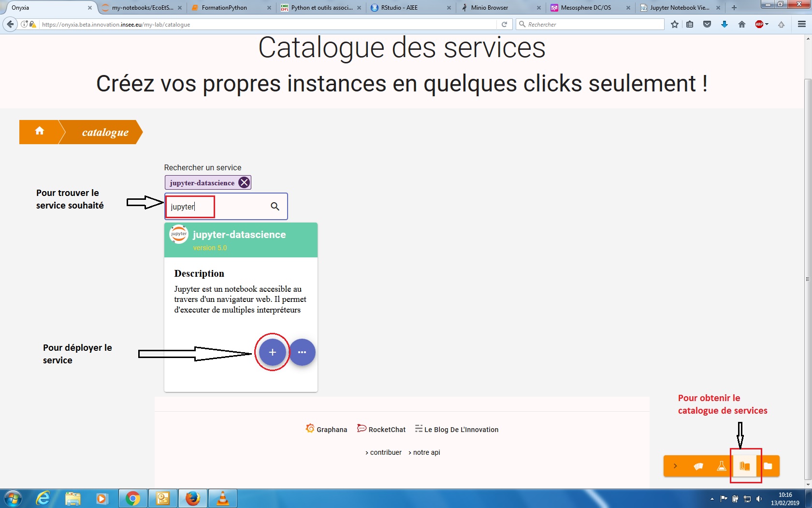Click the site identity padlock icon

click(x=33, y=24)
